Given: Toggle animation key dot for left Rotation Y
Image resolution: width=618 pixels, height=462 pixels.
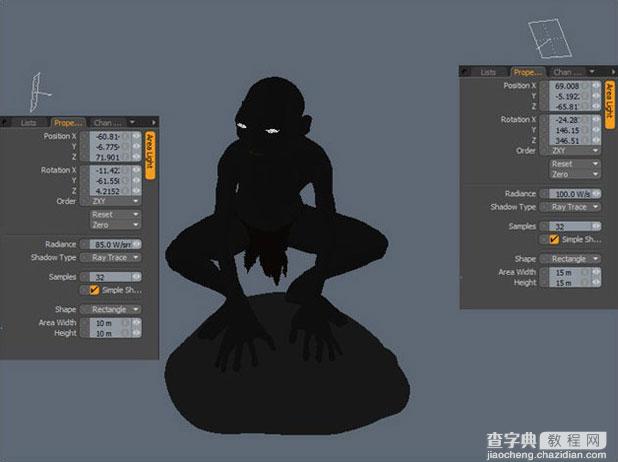Looking at the screenshot, I should 85,181.
